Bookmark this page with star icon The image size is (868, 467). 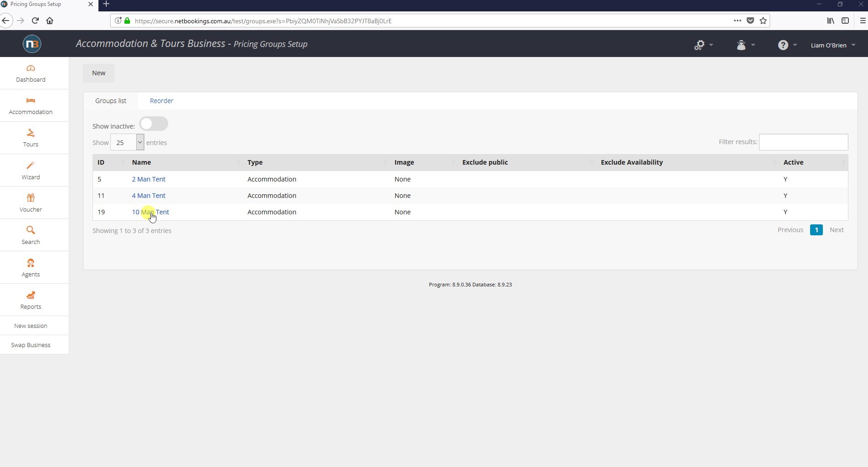pyautogui.click(x=763, y=21)
